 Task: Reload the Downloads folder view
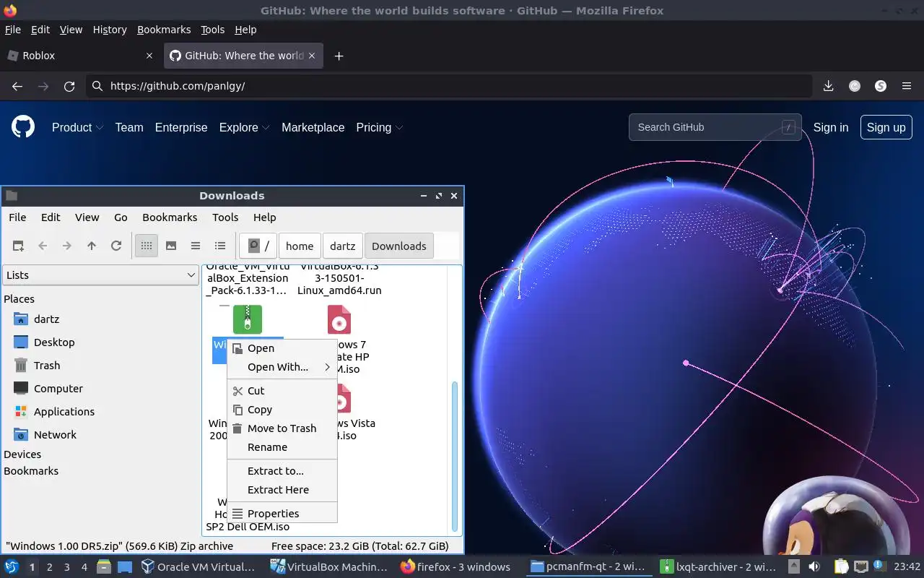tap(116, 246)
